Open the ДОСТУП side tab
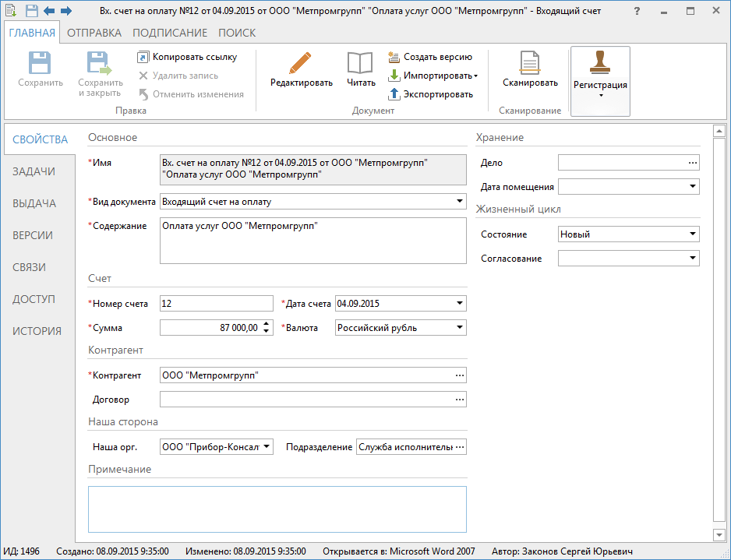 pyautogui.click(x=34, y=299)
